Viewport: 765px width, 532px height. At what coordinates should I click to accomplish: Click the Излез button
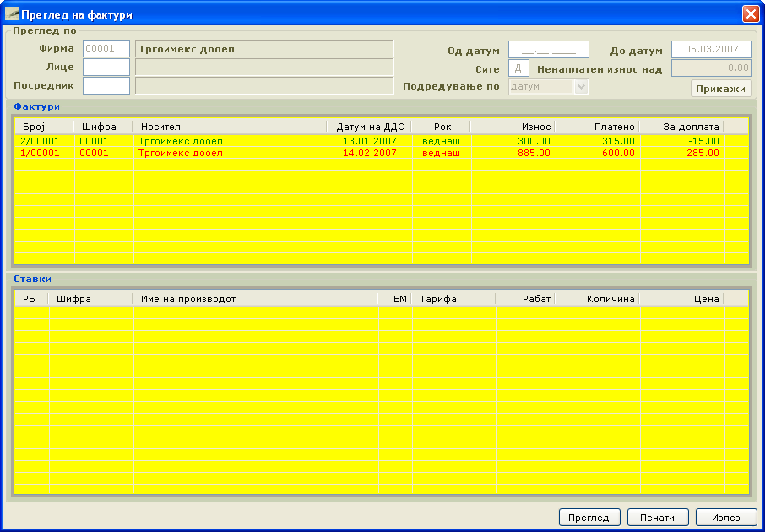coord(726,518)
